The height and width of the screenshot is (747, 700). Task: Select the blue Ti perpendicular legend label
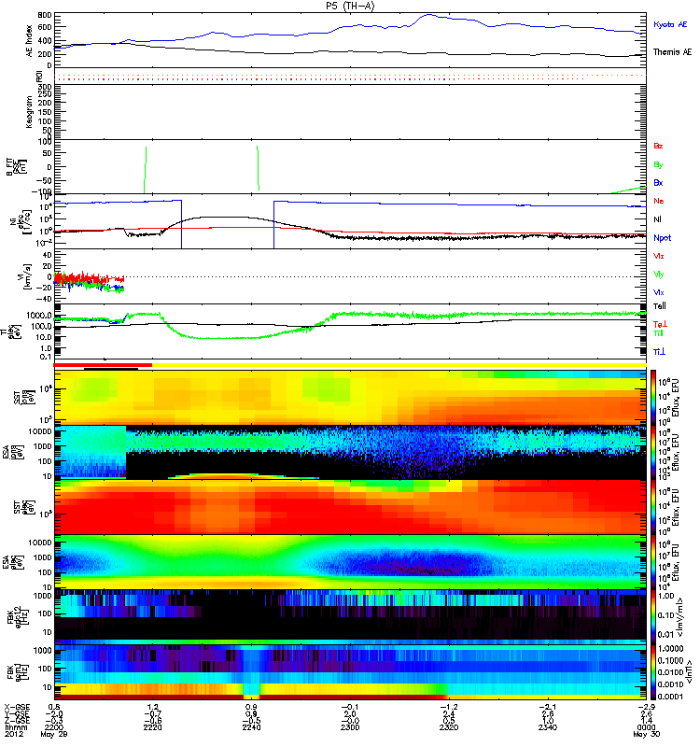pos(659,352)
